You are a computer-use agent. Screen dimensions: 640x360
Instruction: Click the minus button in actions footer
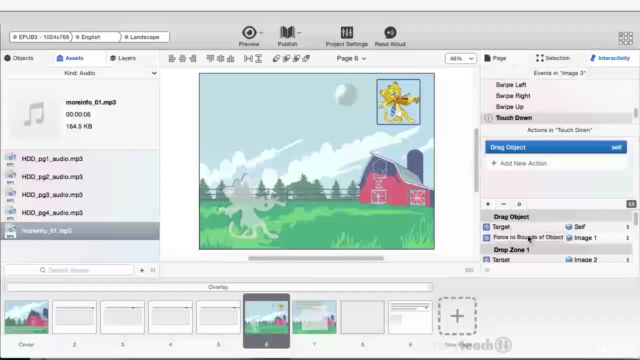503,204
